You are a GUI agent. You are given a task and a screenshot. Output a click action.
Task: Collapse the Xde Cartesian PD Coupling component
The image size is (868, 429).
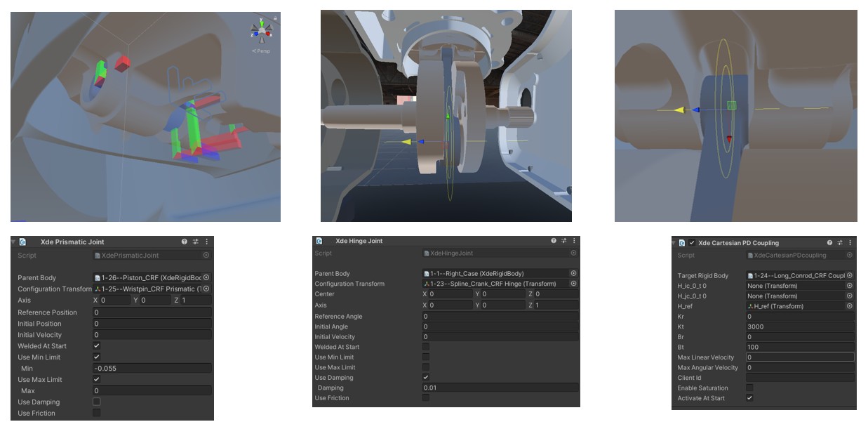(674, 243)
